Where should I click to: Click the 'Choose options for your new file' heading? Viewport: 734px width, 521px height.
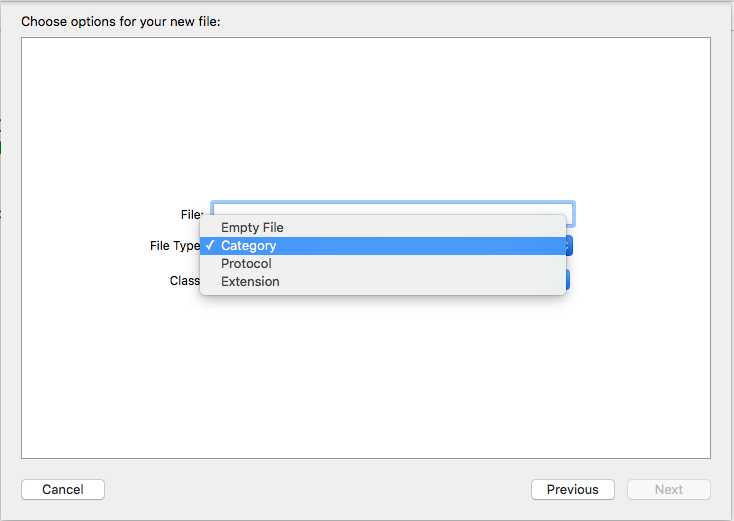tap(121, 22)
